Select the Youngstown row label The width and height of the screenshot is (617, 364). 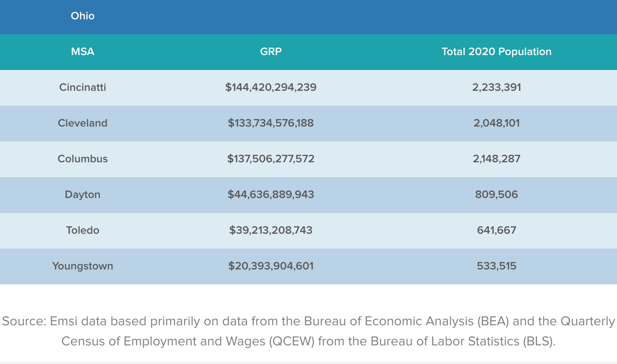(x=83, y=266)
